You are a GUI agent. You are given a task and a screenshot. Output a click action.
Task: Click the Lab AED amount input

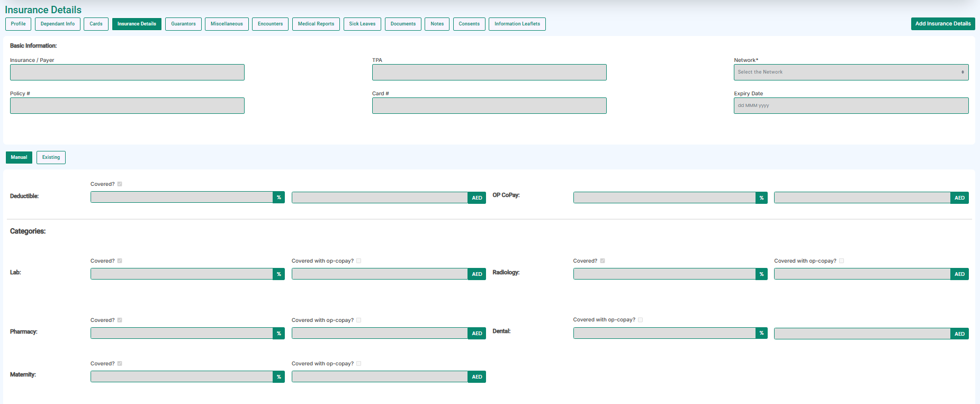[x=380, y=274]
